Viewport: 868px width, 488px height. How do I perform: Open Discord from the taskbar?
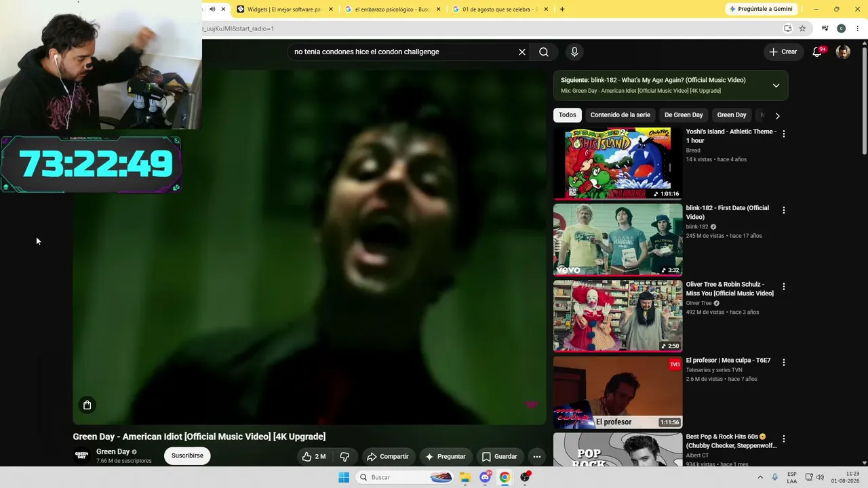click(485, 477)
